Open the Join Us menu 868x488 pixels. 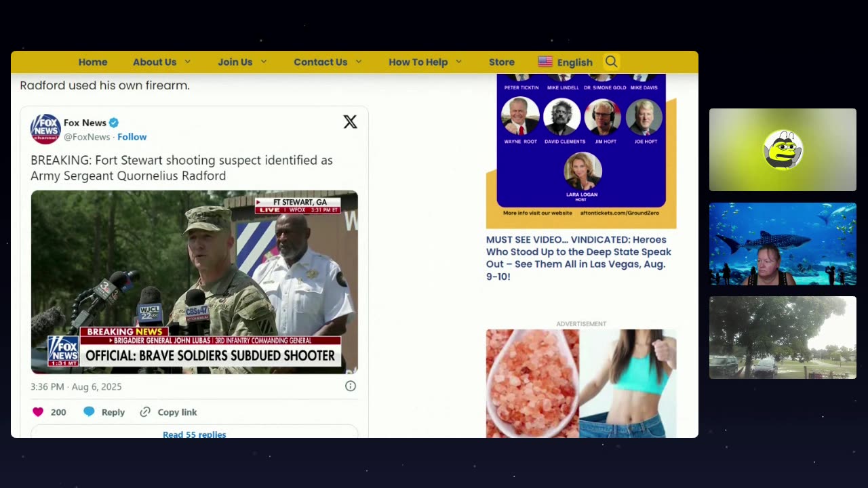pos(235,62)
